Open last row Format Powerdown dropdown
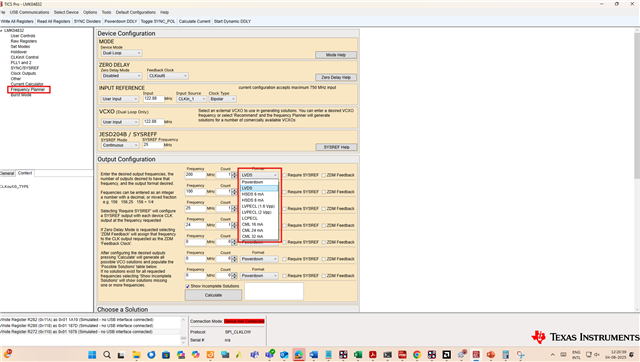This screenshot has height=362, width=640. (259, 276)
